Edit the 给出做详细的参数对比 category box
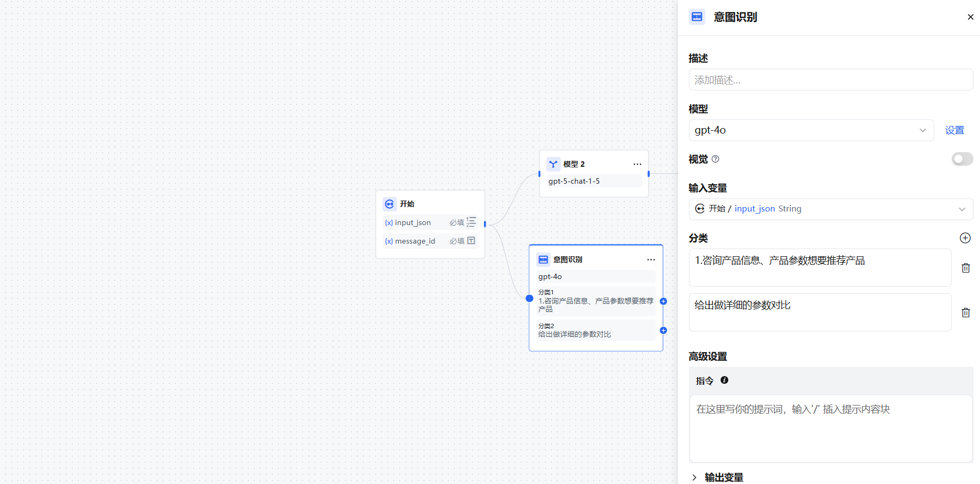 pos(820,312)
